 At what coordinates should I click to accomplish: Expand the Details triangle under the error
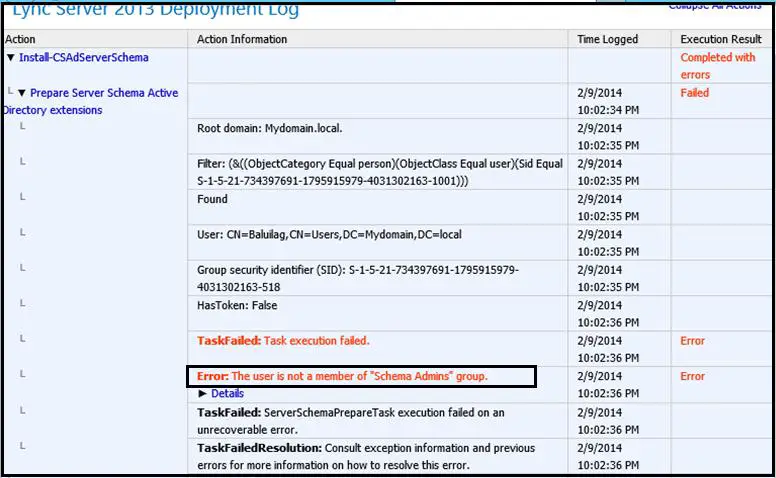click(x=202, y=393)
